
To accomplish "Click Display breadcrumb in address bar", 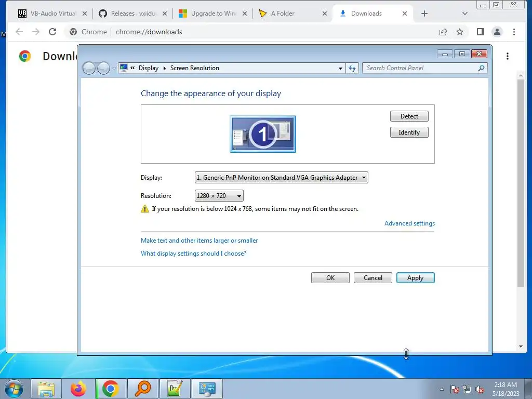I will point(149,68).
